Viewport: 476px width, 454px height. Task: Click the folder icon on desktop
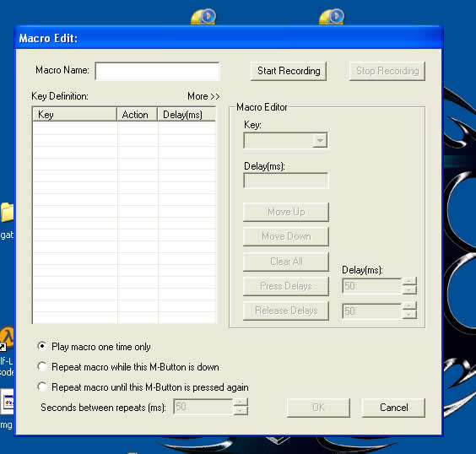(8, 212)
